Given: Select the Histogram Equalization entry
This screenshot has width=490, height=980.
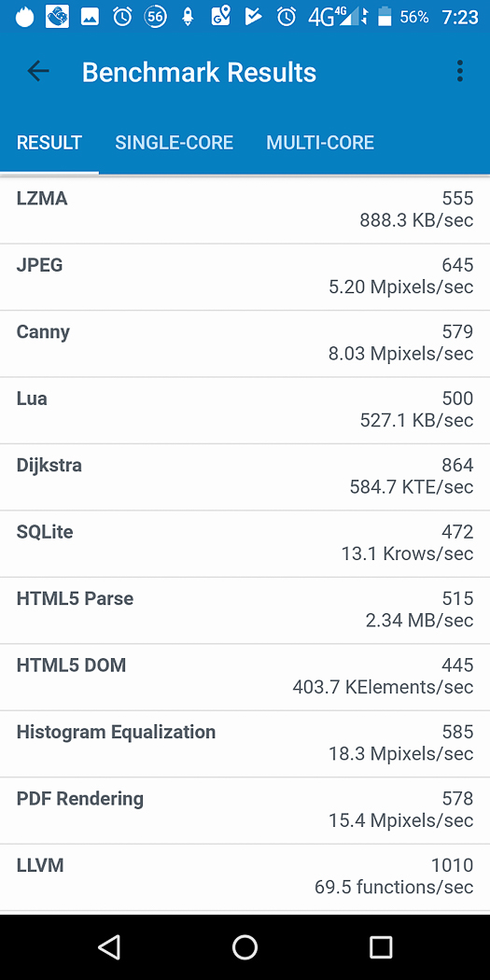Looking at the screenshot, I should 245,744.
